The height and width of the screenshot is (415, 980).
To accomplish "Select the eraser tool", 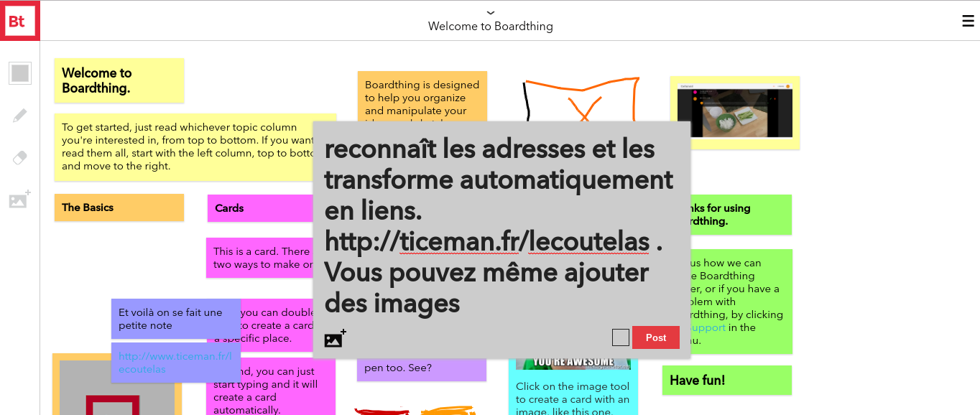I will click(x=20, y=158).
